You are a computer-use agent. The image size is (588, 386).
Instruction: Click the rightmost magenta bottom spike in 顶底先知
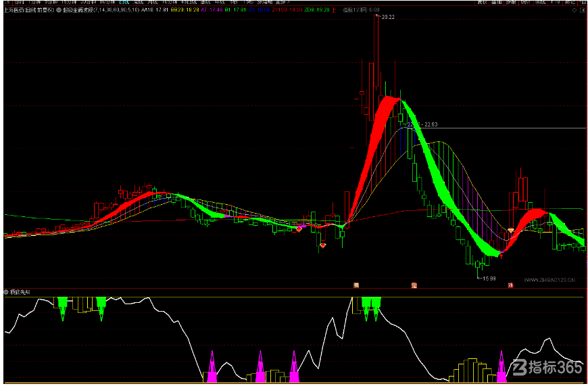501,367
